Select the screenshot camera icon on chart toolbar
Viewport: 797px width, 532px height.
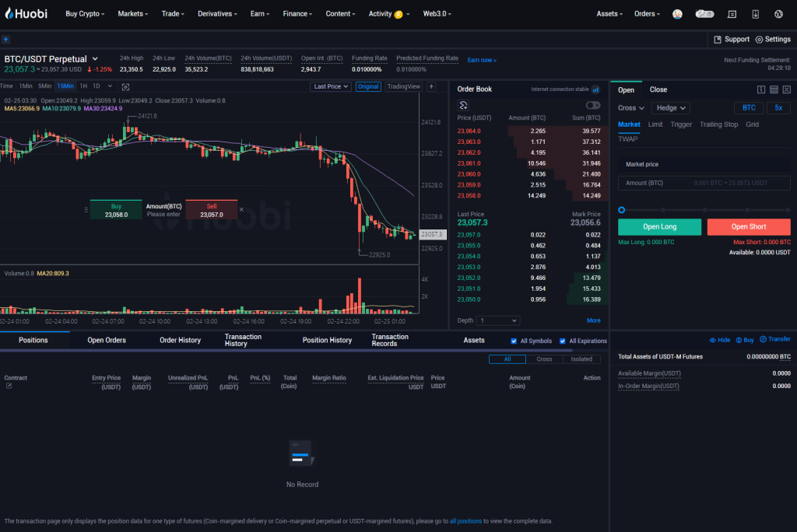pyautogui.click(x=125, y=86)
